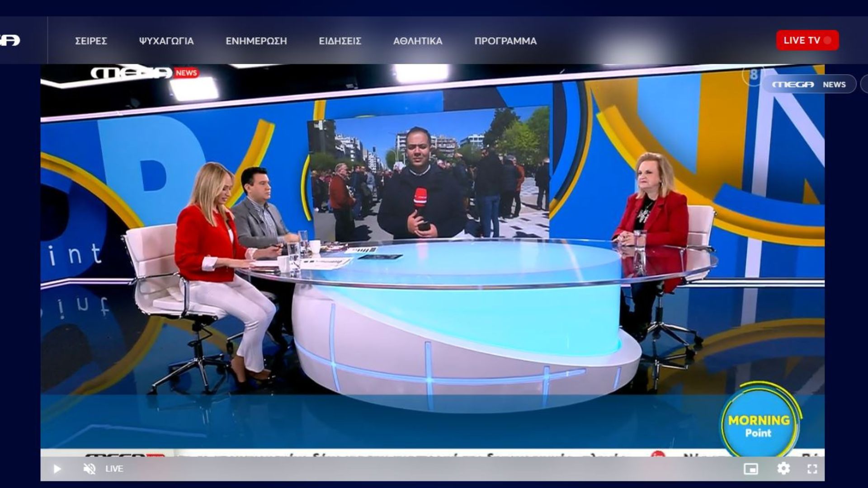The height and width of the screenshot is (488, 868).
Task: Open the ΨΥΧΑΓΩΓΙΑ menu
Action: (x=167, y=41)
